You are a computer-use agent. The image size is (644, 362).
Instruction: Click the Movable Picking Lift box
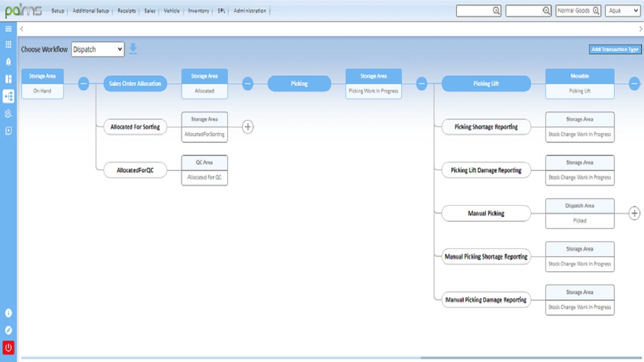click(580, 84)
